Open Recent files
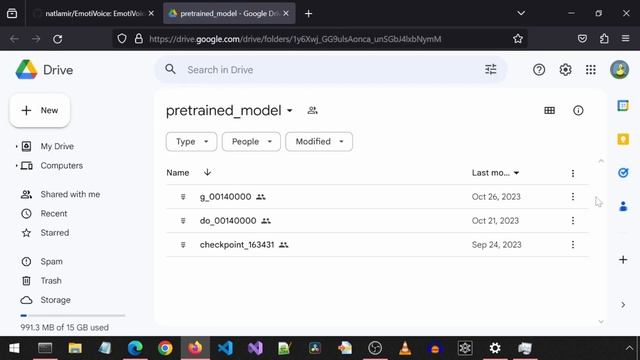640x360 pixels. (54, 213)
